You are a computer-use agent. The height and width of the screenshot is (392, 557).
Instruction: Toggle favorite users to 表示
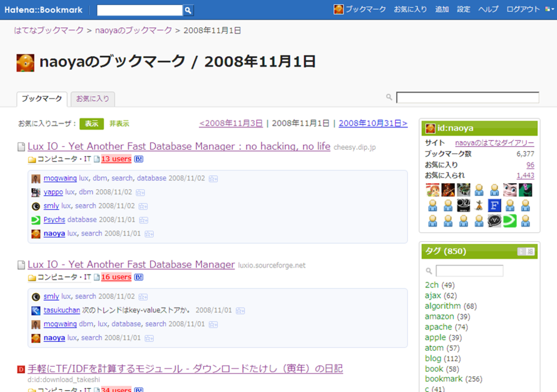(x=92, y=124)
